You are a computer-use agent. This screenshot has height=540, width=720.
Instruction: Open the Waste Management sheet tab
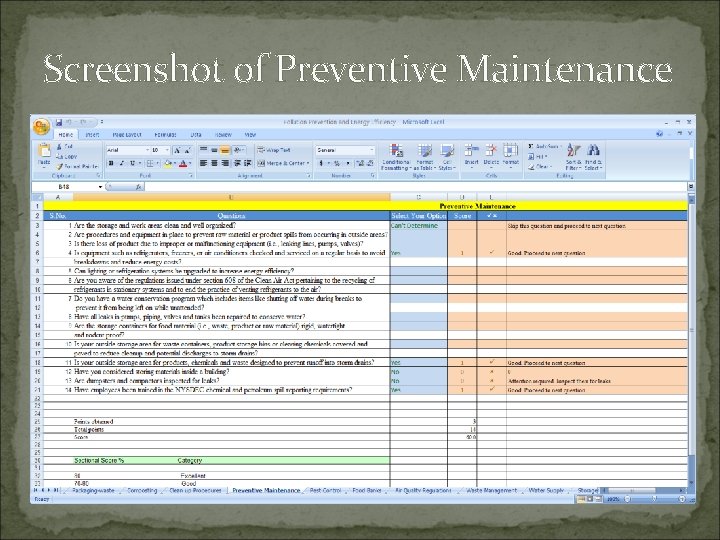[491, 490]
